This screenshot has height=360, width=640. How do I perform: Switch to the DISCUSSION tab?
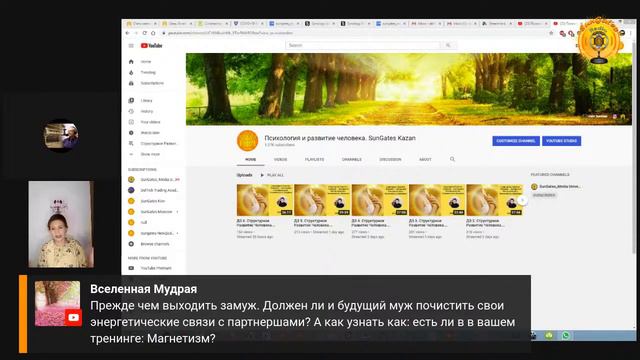[x=390, y=160]
